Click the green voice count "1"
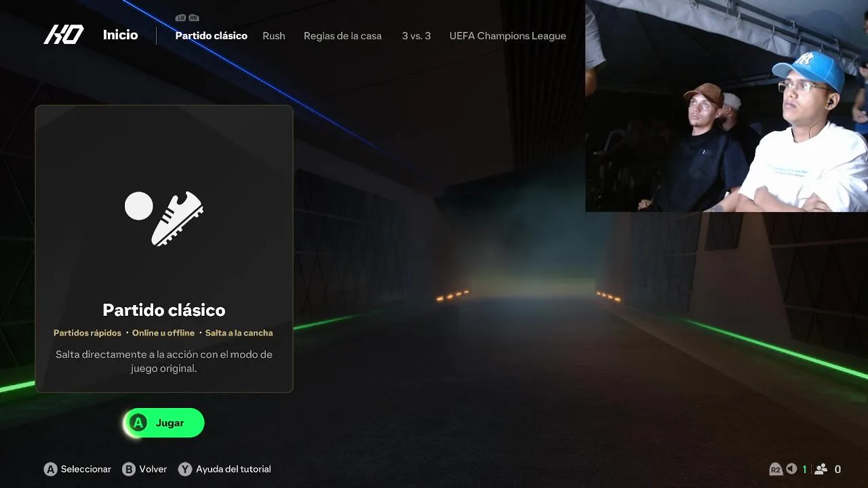The image size is (868, 488). click(805, 469)
